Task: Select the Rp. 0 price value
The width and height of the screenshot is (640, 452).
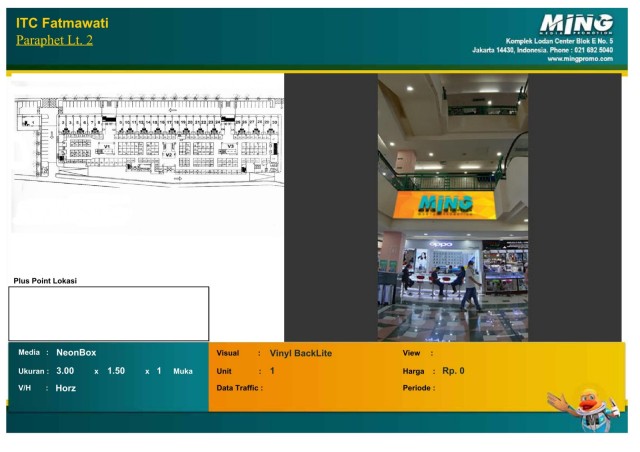Action: [453, 371]
